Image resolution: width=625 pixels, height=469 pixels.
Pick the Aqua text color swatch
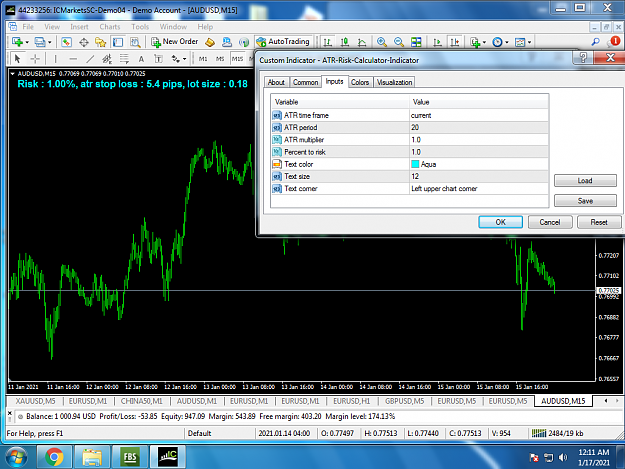415,164
